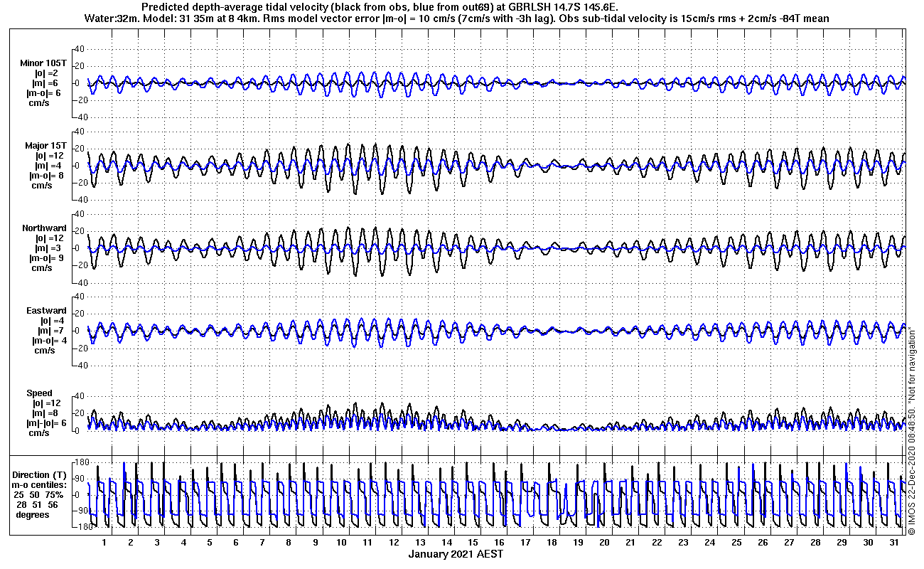Click day '17' on the date axis

tap(525, 543)
